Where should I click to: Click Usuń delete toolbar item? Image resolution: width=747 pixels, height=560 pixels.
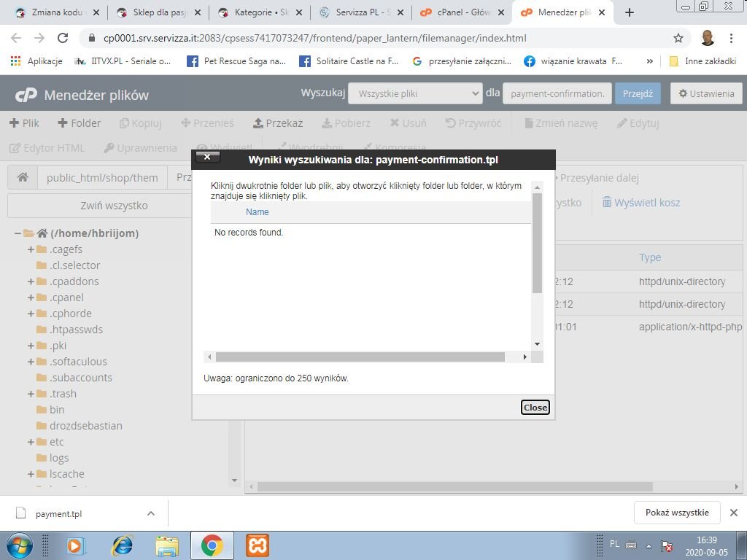[x=409, y=122]
